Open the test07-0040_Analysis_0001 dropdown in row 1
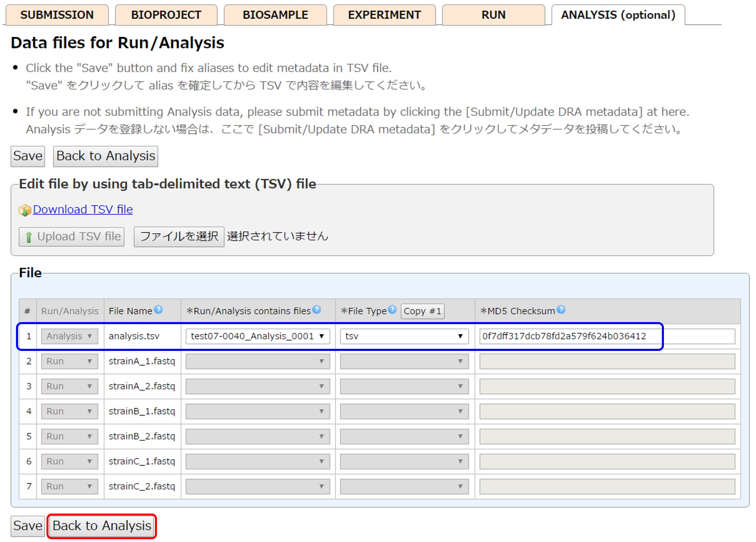The image size is (756, 542). tap(257, 336)
